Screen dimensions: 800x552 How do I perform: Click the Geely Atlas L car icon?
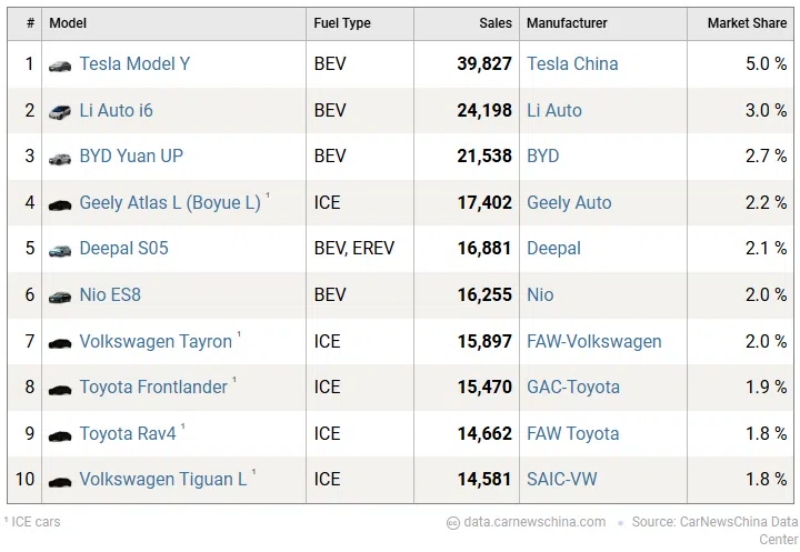60,204
